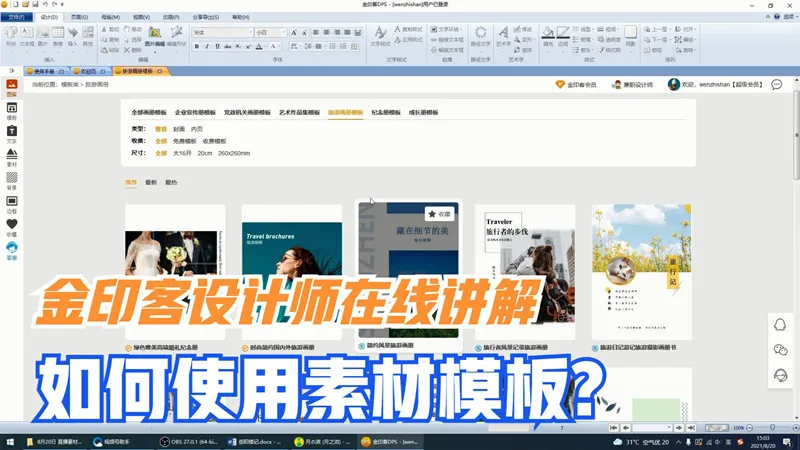Open the 选项 options dropdown at top right

click(x=790, y=17)
